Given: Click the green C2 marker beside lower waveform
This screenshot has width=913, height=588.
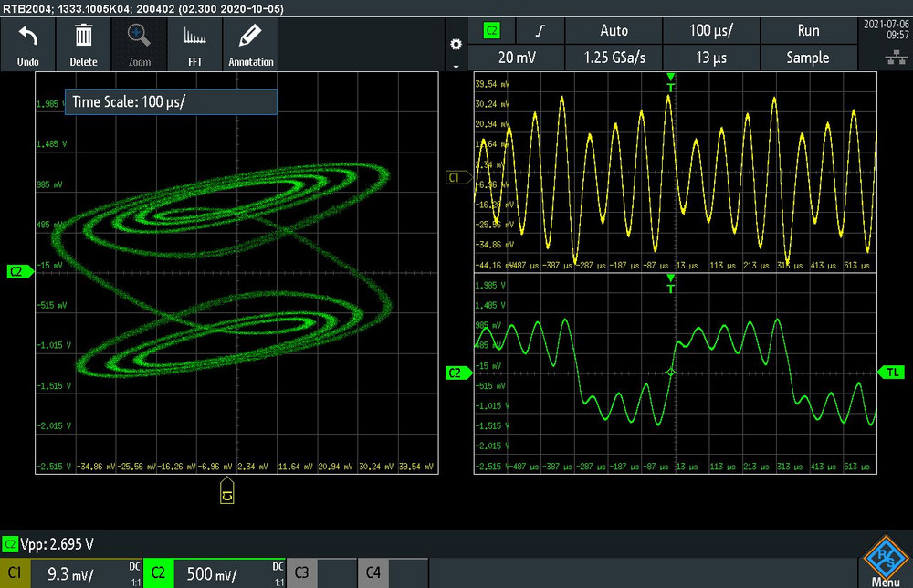Looking at the screenshot, I should (x=458, y=373).
